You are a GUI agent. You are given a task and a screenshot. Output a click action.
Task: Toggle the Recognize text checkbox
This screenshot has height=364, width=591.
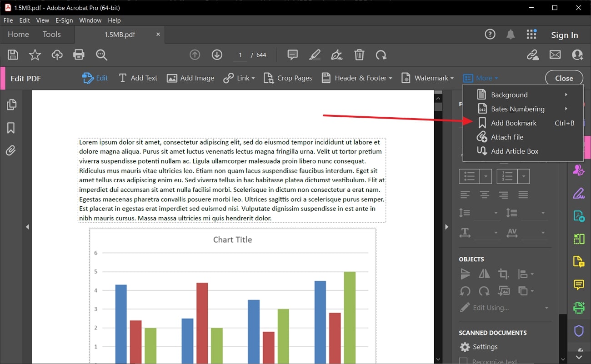pyautogui.click(x=463, y=361)
